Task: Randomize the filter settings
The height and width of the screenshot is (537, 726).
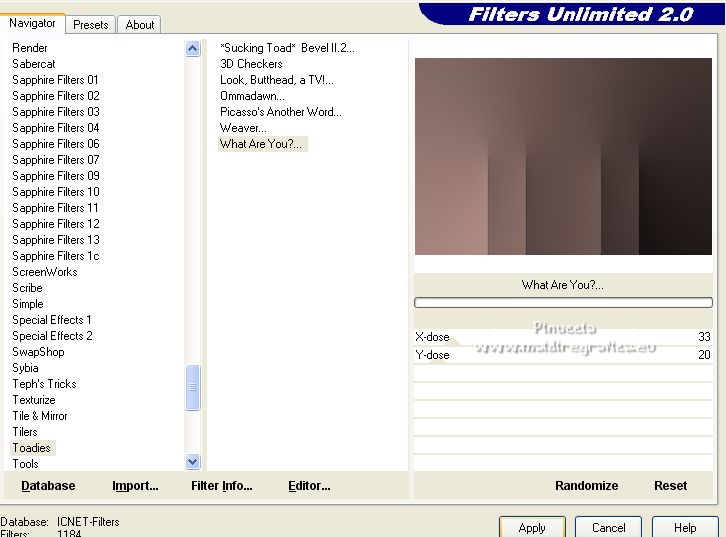Action: coord(587,486)
